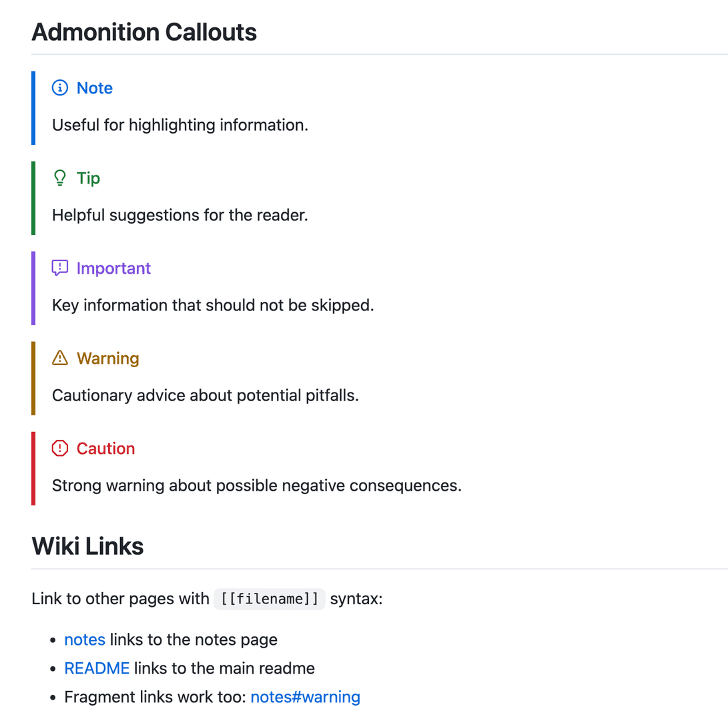Open the notes wiki link

(x=85, y=640)
